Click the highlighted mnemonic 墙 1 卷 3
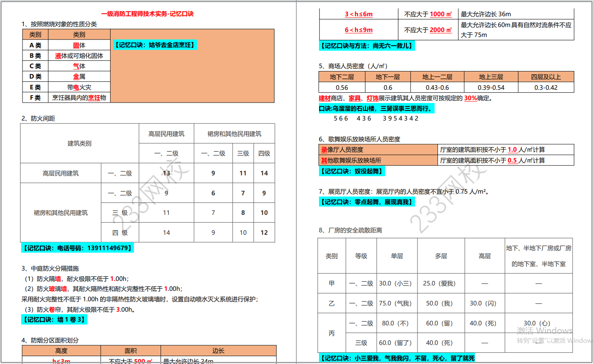Image resolution: width=593 pixels, height=364 pixels. tap(54, 320)
